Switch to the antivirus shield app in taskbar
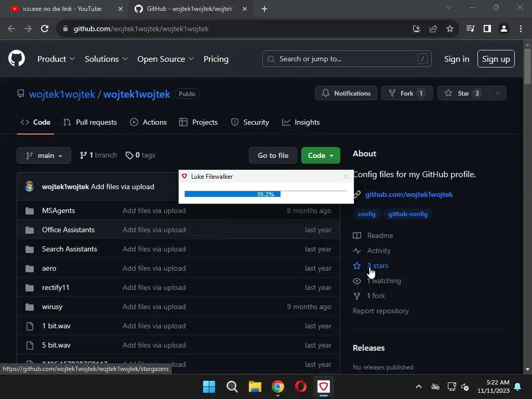This screenshot has height=399, width=532. (324, 387)
